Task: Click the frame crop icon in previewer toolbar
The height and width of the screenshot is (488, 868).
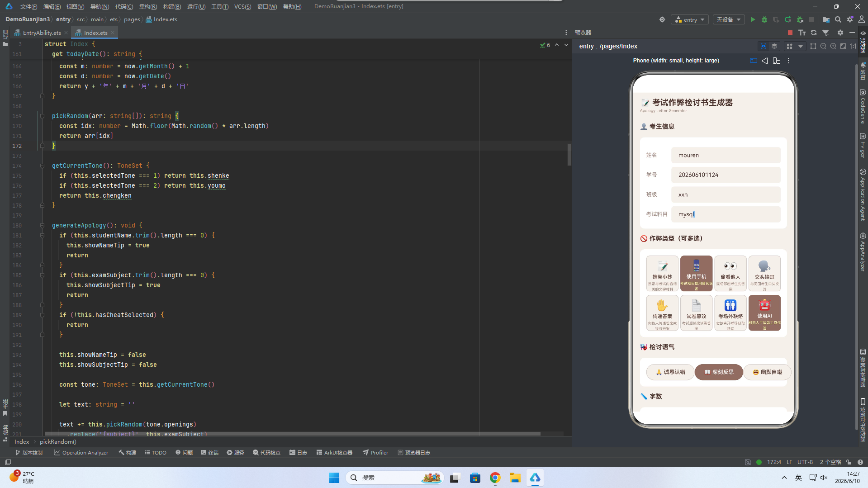Action: (x=813, y=46)
